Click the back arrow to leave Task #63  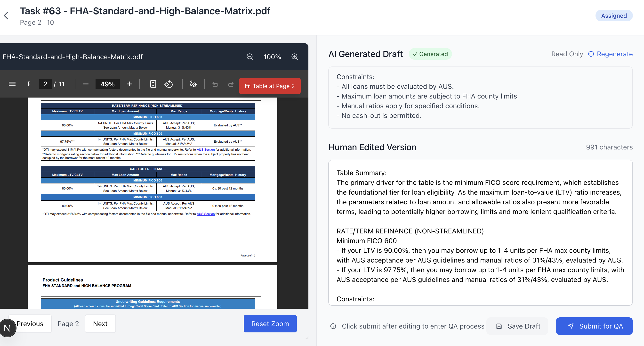coord(6,16)
